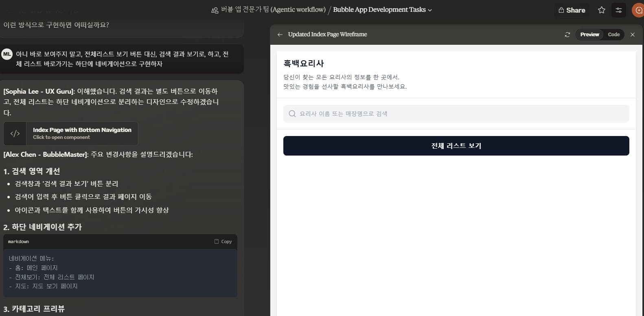The height and width of the screenshot is (316, 644).
Task: Click the 검색창과 '검색 결과 보기' 버튼 분리 bullet
Action: click(67, 184)
